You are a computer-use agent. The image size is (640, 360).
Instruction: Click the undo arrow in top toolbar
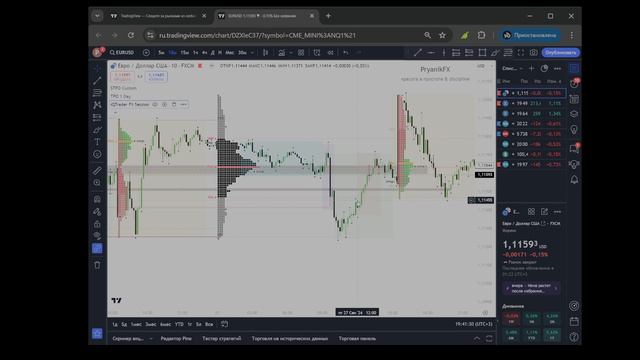(346, 53)
